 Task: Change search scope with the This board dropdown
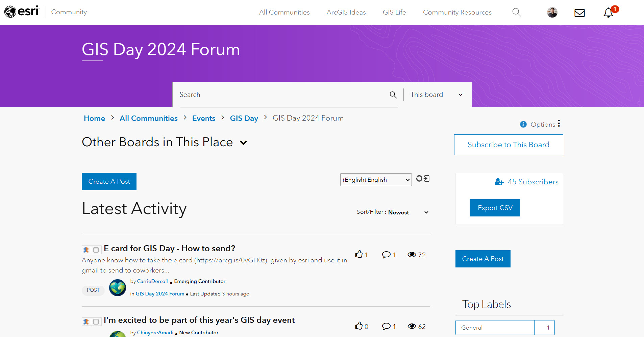pyautogui.click(x=436, y=95)
